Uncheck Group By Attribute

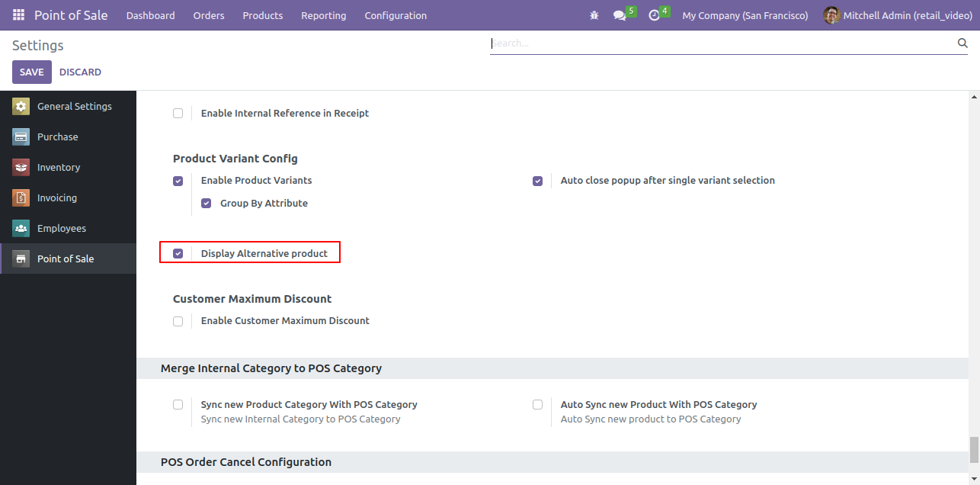(206, 204)
